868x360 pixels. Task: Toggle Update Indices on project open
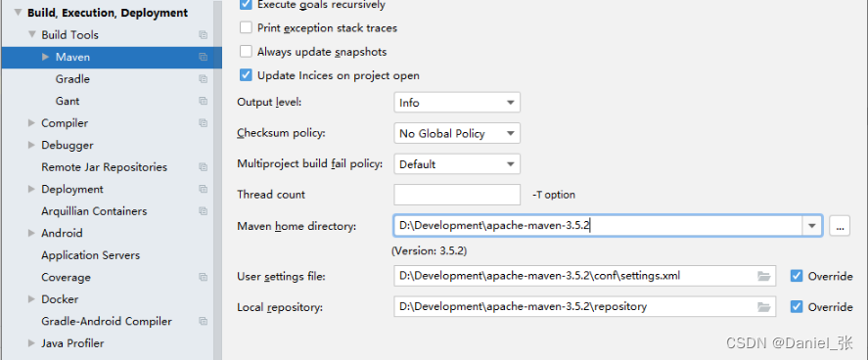(x=246, y=75)
